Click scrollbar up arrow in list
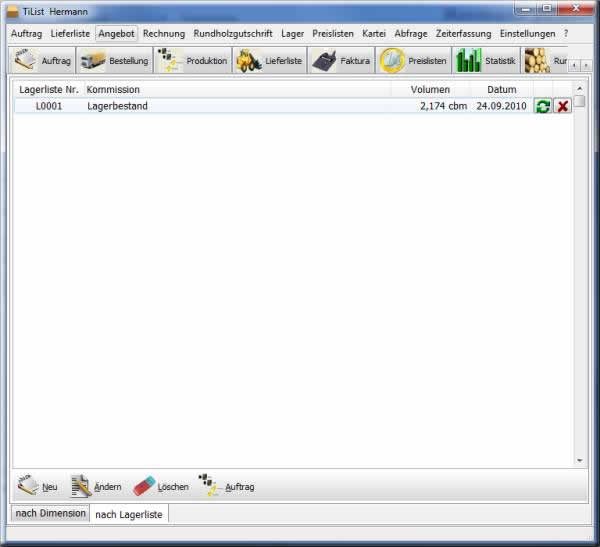The height and width of the screenshot is (547, 600). click(x=580, y=88)
